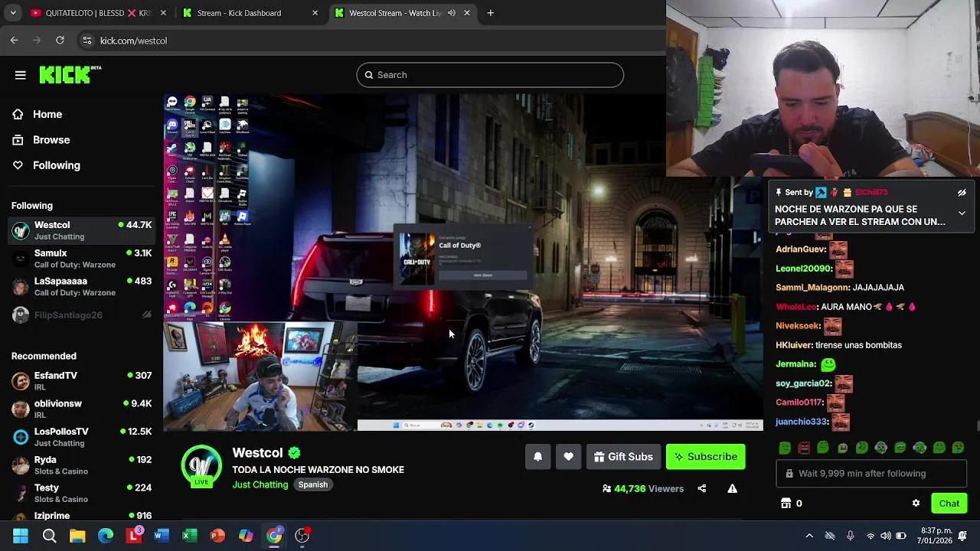The width and height of the screenshot is (980, 551).
Task: Open the Windows Start menu
Action: [21, 536]
